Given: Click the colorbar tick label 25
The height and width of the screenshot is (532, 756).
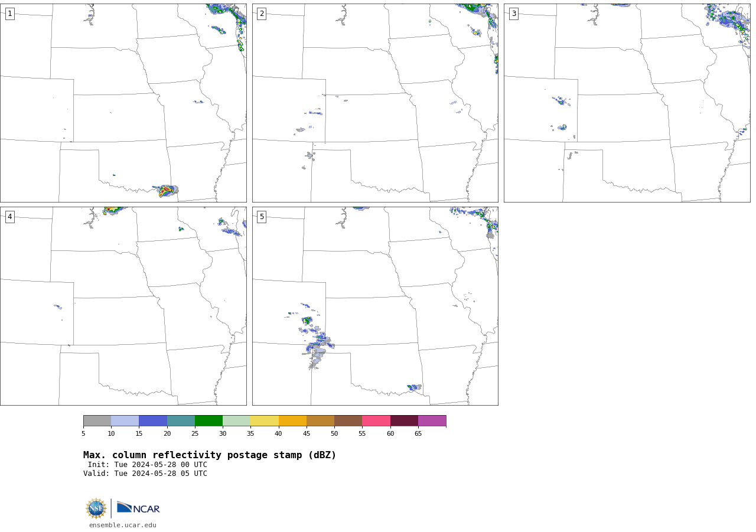Looking at the screenshot, I should [x=195, y=434].
